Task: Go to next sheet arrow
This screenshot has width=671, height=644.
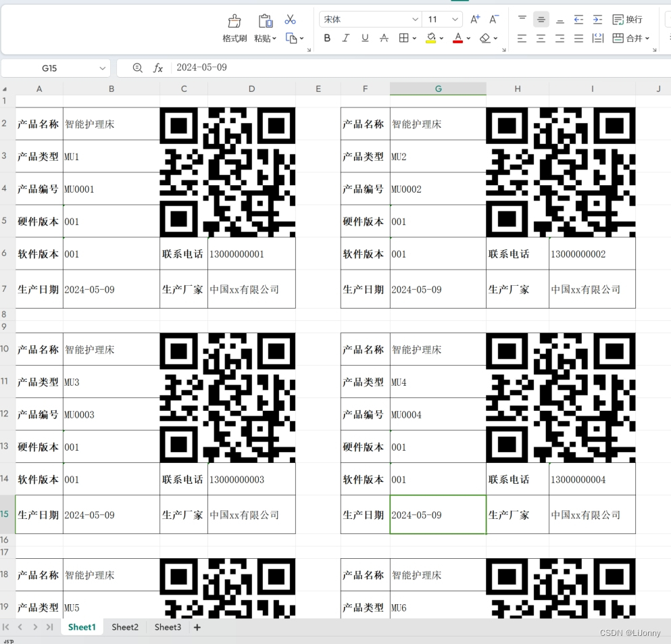Action: click(x=35, y=627)
